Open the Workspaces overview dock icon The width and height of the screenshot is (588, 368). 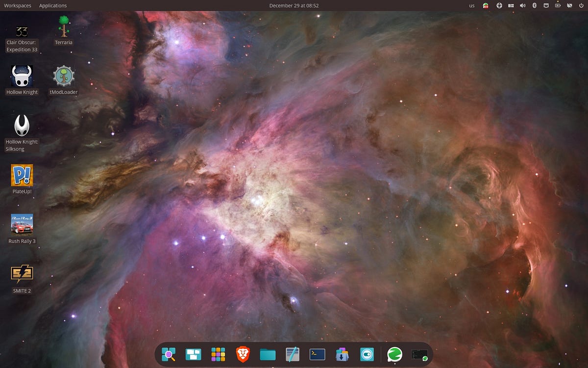[194, 354]
